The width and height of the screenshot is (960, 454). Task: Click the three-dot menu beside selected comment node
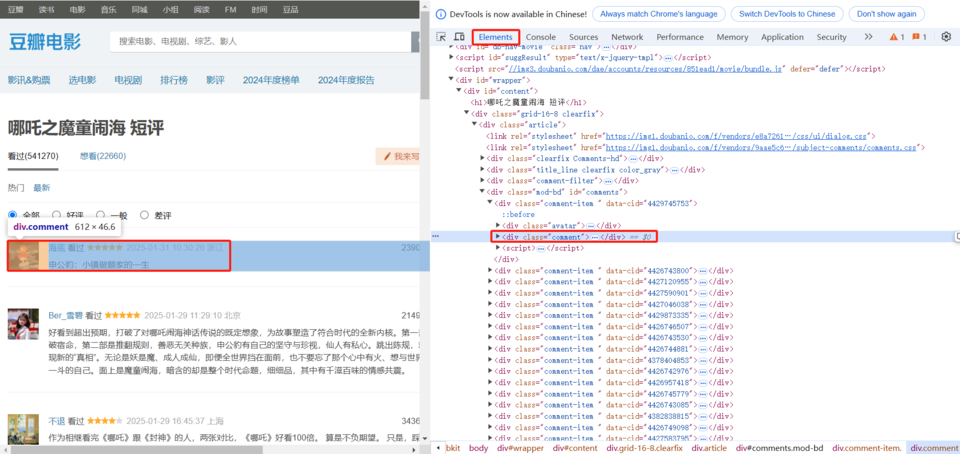(x=435, y=236)
